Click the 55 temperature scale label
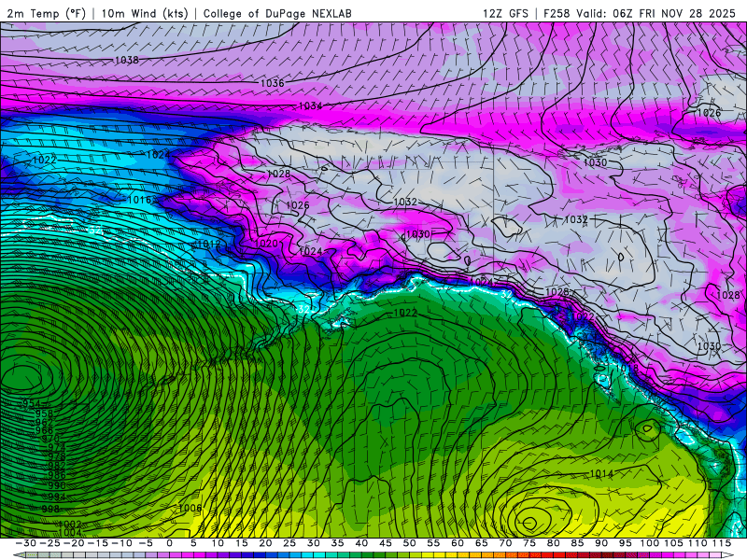This screenshot has width=747, height=560. pos(433,543)
